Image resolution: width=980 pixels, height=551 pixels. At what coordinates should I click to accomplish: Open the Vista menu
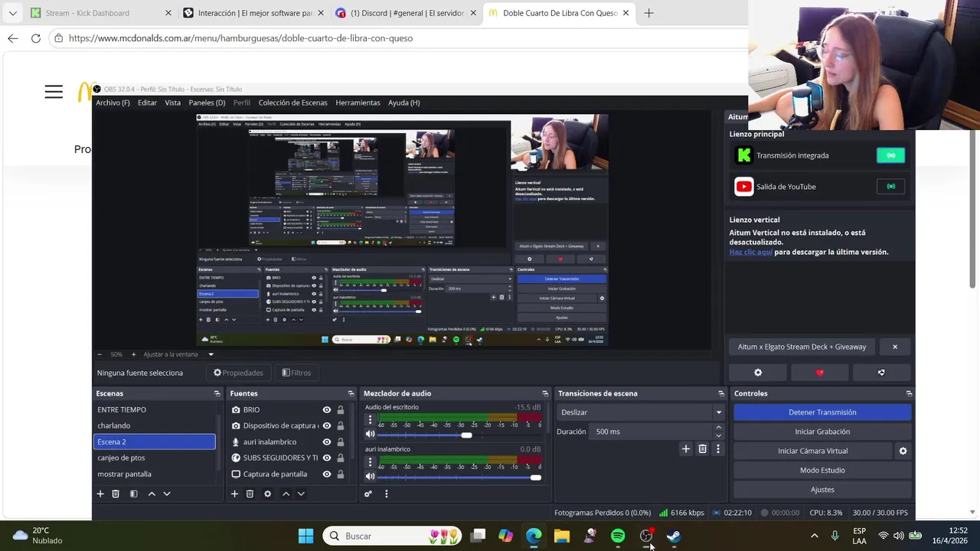[173, 103]
